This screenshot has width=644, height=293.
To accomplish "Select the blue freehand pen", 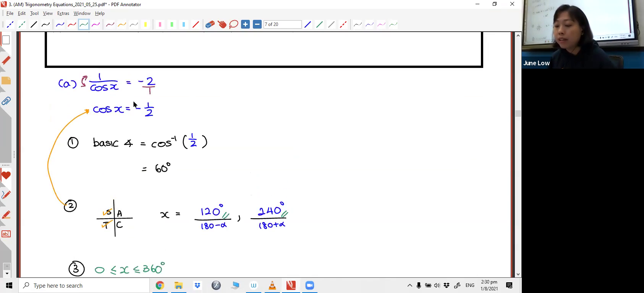I will [x=60, y=24].
